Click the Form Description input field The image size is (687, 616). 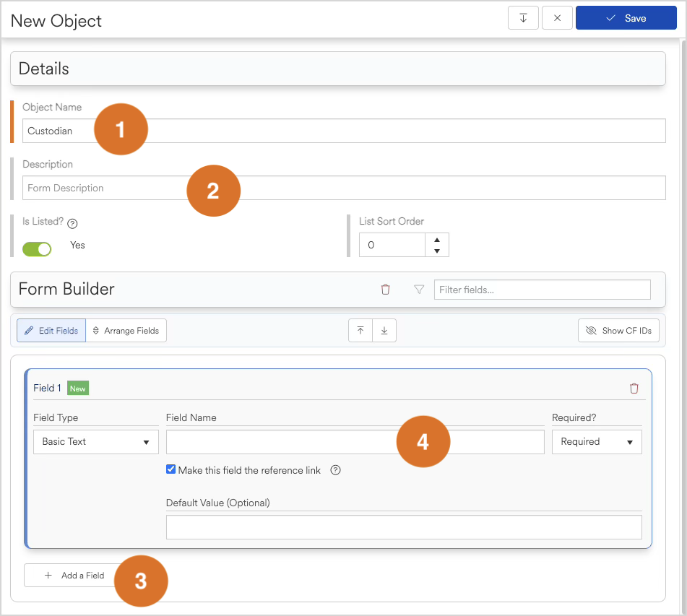coord(344,188)
